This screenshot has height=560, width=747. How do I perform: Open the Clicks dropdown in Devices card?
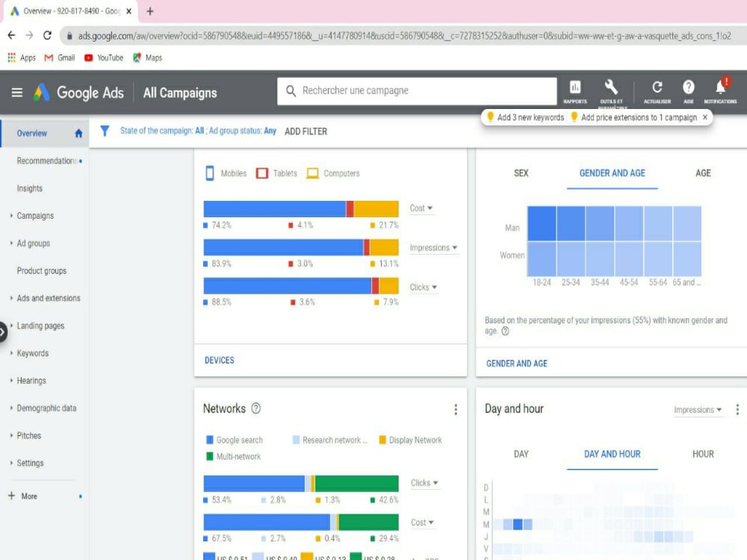423,287
